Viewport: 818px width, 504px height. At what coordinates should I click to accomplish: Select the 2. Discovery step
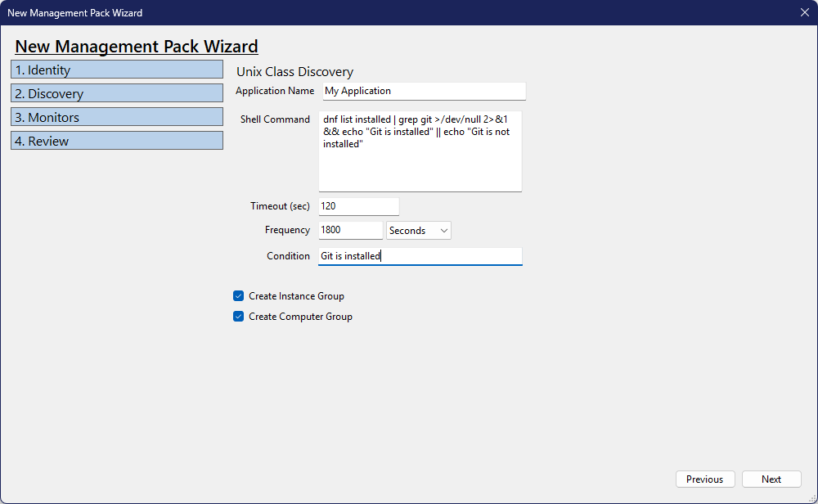117,94
